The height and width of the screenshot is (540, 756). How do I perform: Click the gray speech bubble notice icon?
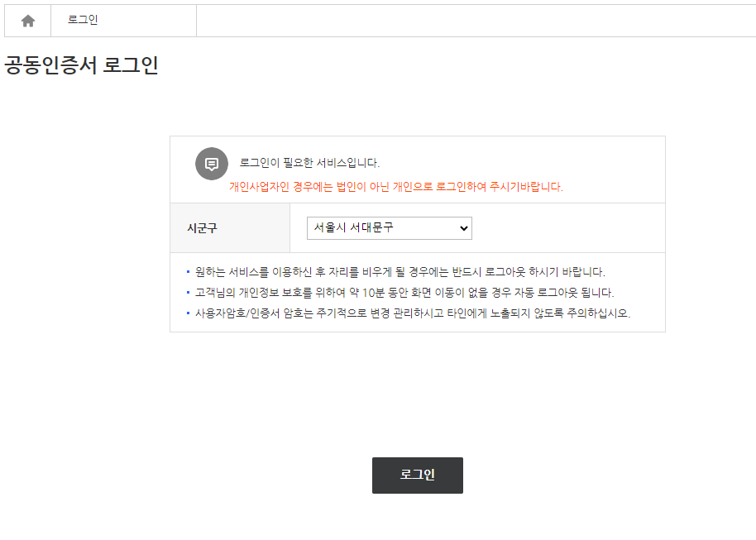[212, 164]
